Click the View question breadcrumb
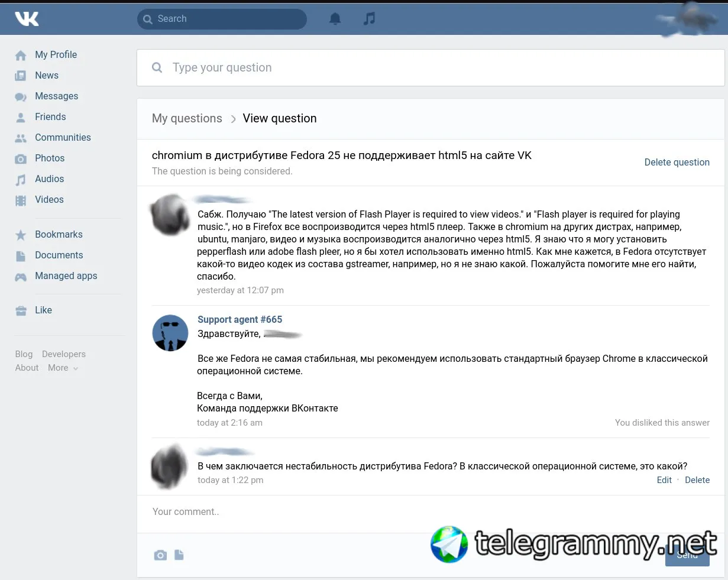This screenshot has width=728, height=580. tap(280, 118)
